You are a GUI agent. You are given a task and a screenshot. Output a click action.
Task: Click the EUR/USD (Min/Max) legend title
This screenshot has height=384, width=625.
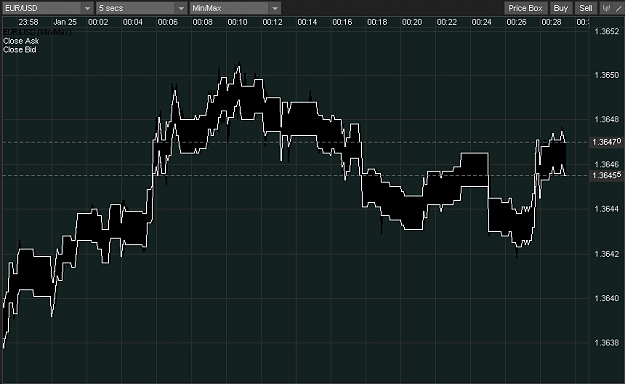coord(37,32)
